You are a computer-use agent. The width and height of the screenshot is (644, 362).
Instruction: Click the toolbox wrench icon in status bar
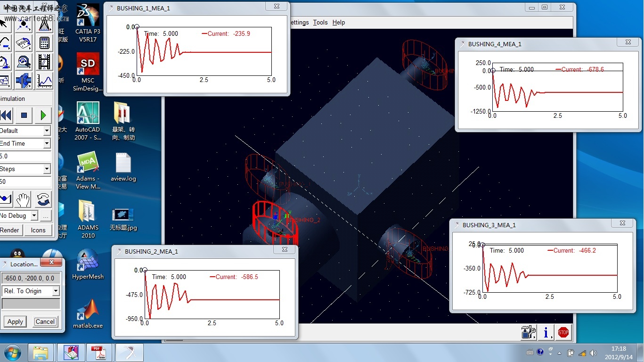pyautogui.click(x=529, y=332)
